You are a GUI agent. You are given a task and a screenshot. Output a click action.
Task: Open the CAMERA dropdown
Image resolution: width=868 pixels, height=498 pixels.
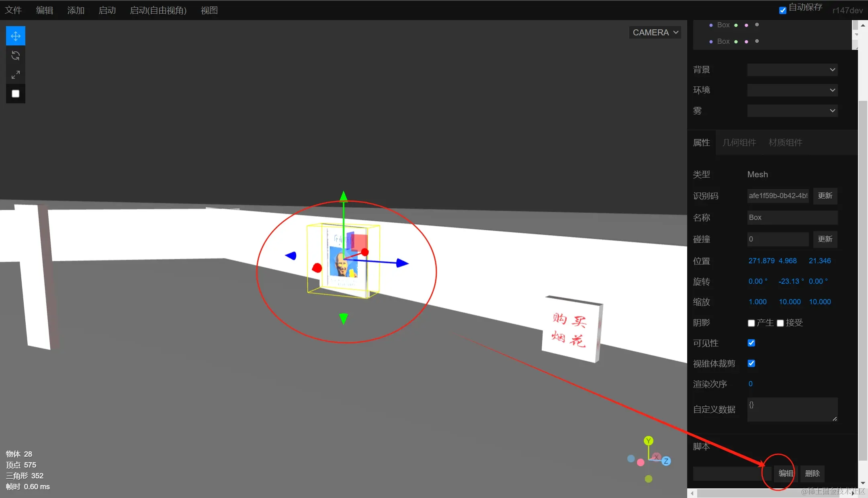(655, 33)
